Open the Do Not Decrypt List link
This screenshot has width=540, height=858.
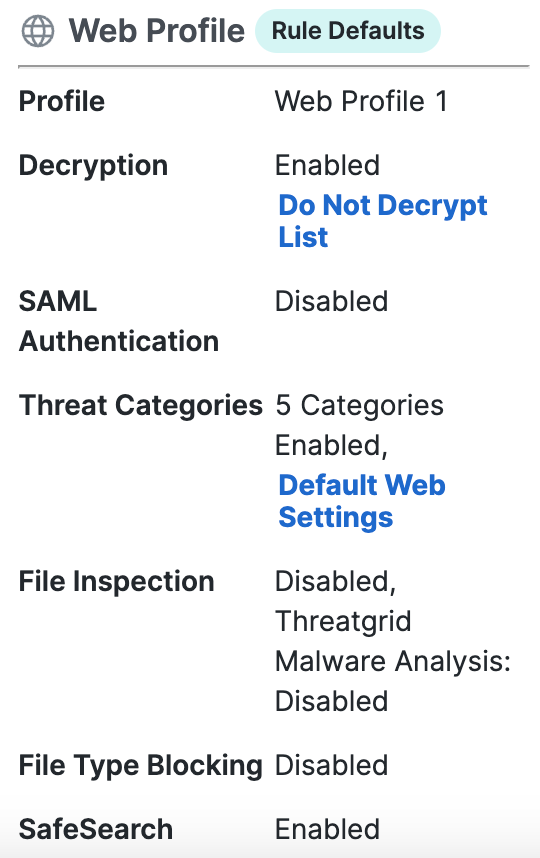click(382, 221)
